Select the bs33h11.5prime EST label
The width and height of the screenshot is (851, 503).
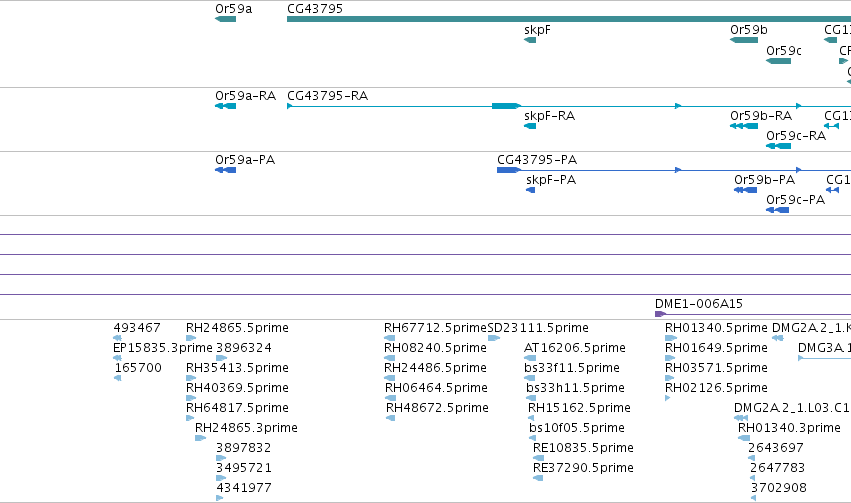click(575, 388)
